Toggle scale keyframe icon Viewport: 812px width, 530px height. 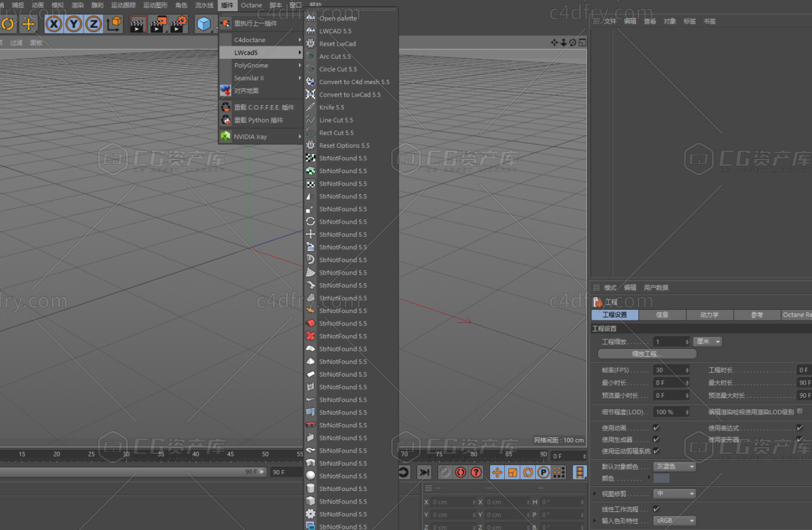(x=512, y=472)
